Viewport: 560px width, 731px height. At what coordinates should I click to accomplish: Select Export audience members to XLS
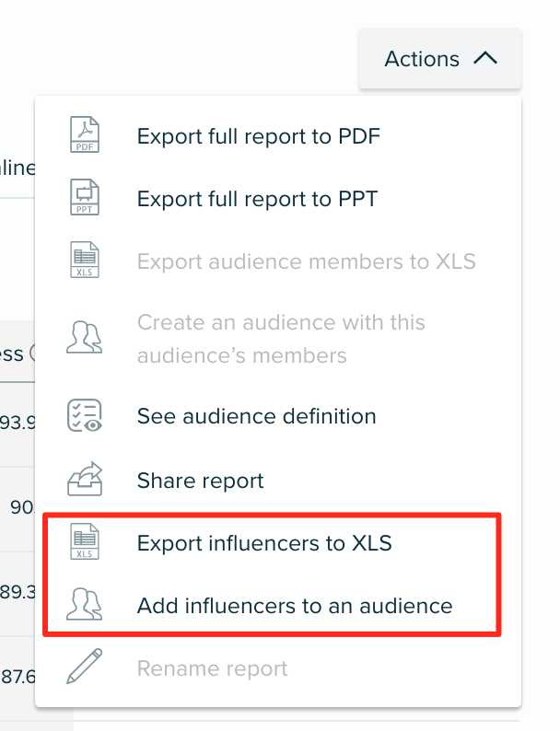pos(278,261)
